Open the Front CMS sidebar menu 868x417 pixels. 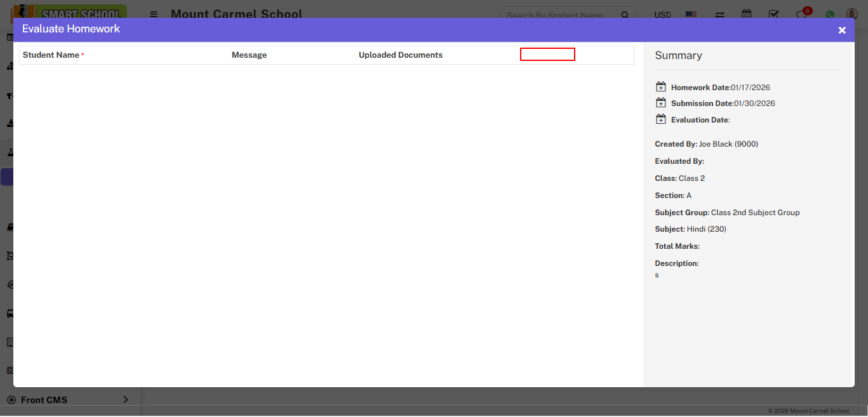point(44,400)
